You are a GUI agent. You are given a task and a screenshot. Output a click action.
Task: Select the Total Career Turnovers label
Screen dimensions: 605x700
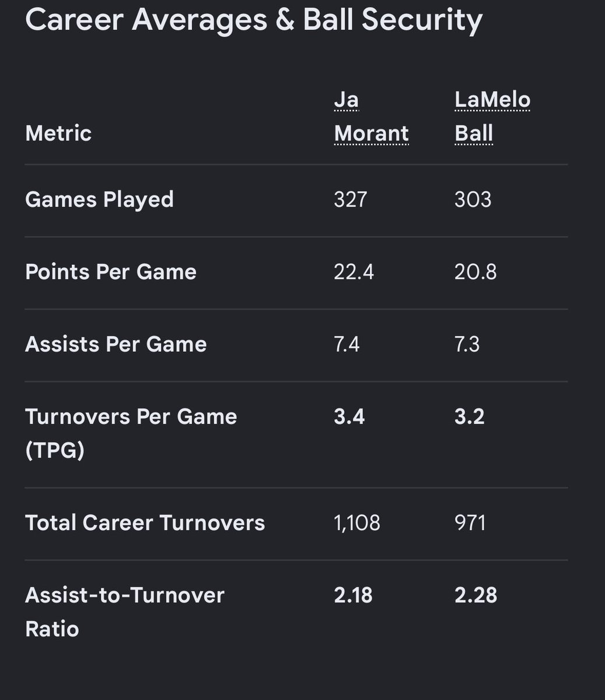(x=145, y=523)
